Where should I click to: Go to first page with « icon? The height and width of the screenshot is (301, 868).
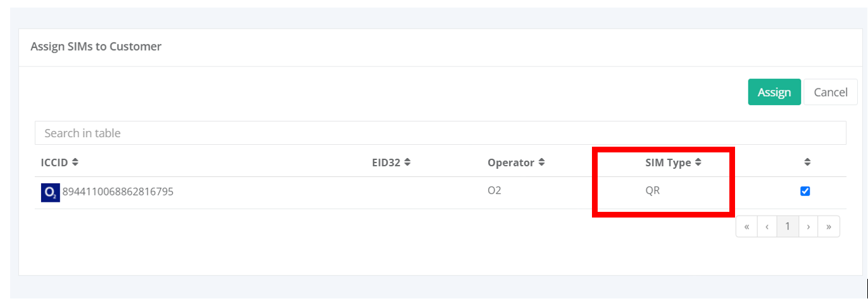point(746,226)
